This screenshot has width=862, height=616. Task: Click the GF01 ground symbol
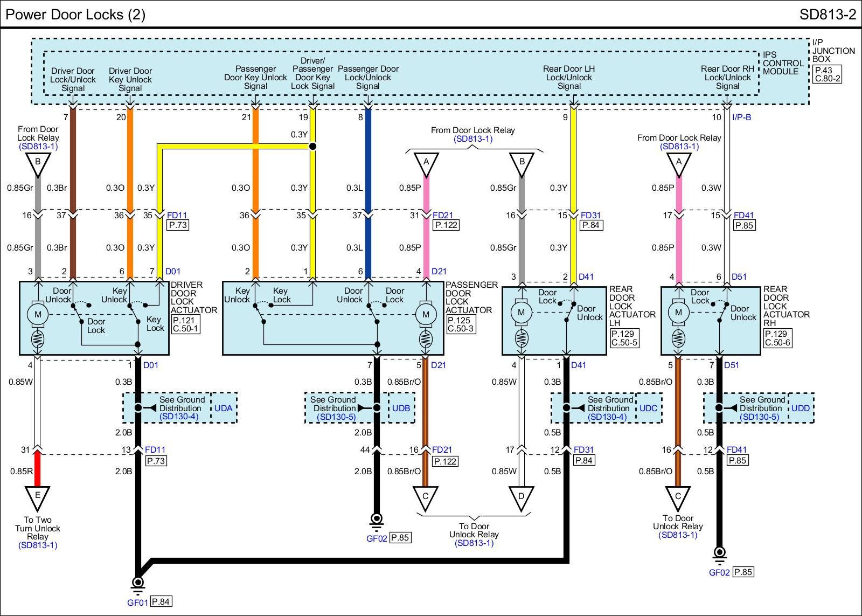138,583
